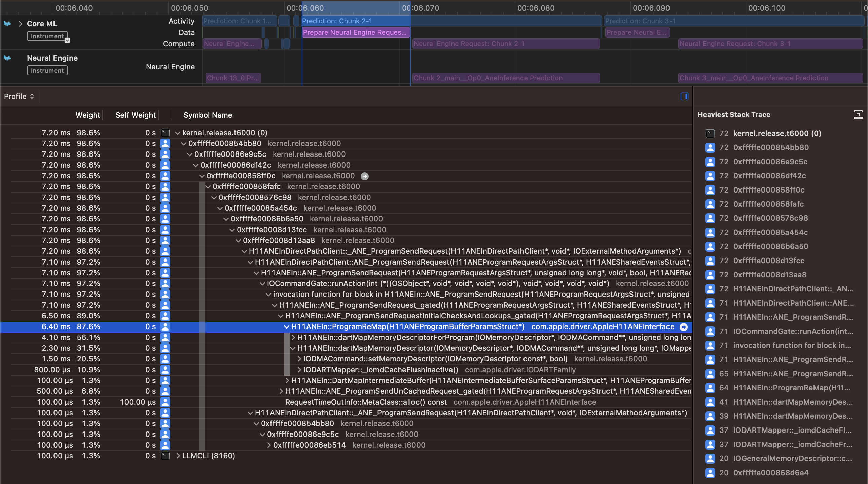
Task: Expand dartMapMemoryDescriptorForProgram node
Action: pyautogui.click(x=293, y=337)
